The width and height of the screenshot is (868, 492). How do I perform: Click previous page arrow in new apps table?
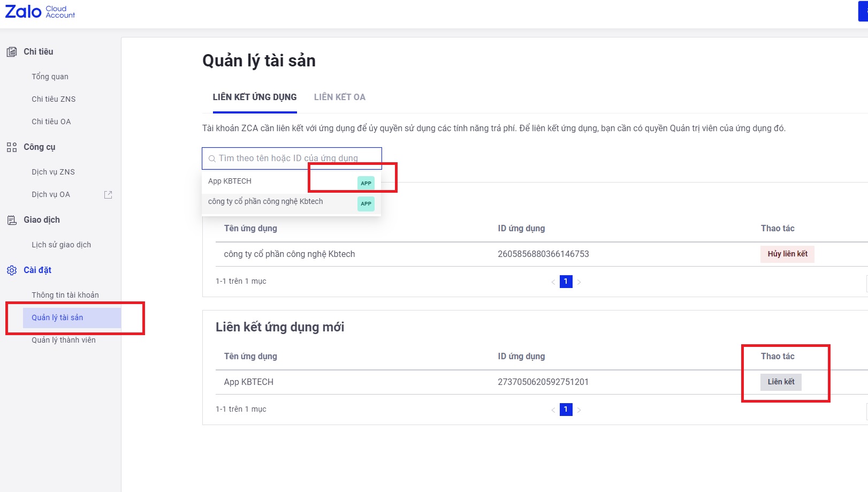pyautogui.click(x=553, y=410)
